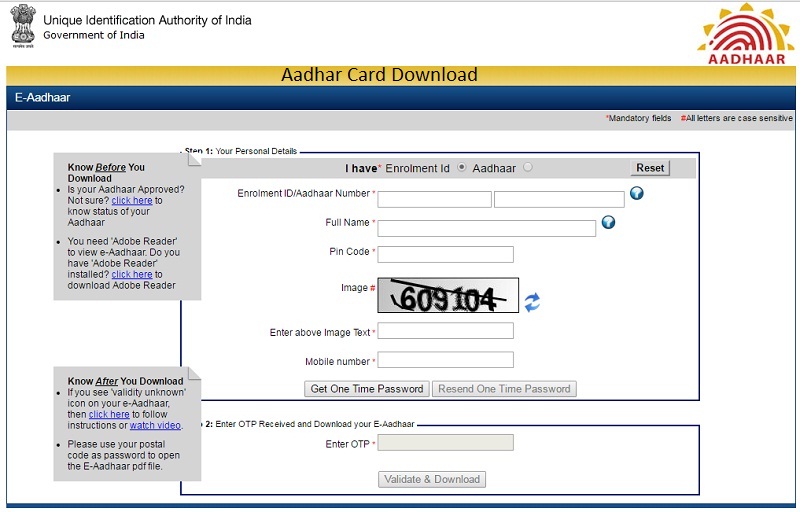The image size is (800, 512).
Task: Open help icon beside Full Name field
Action: [608, 222]
